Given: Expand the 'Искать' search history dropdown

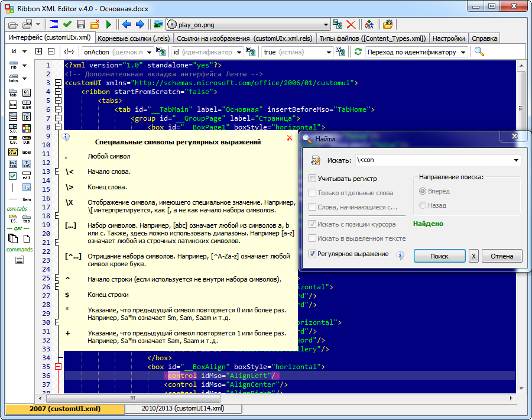Looking at the screenshot, I should click(516, 160).
